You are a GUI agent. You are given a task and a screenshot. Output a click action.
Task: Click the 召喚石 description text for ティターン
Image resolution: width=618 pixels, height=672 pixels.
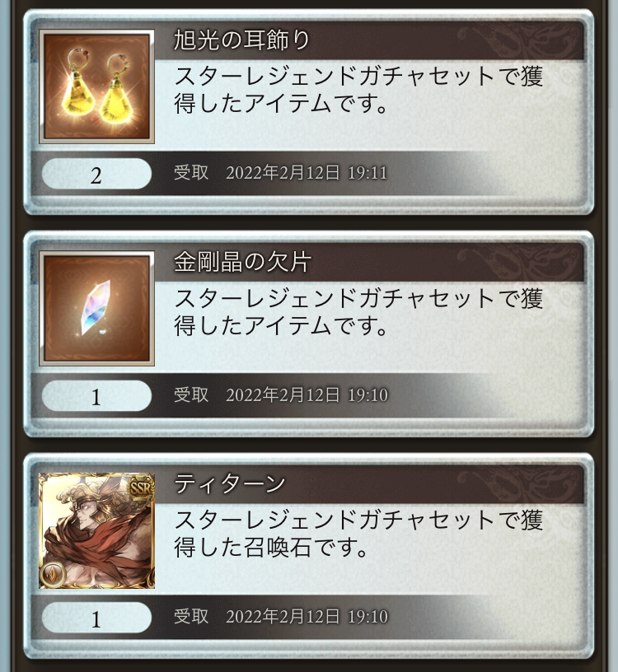(x=358, y=534)
